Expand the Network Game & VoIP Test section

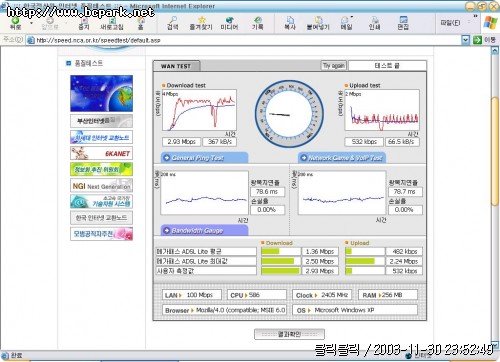pos(342,158)
